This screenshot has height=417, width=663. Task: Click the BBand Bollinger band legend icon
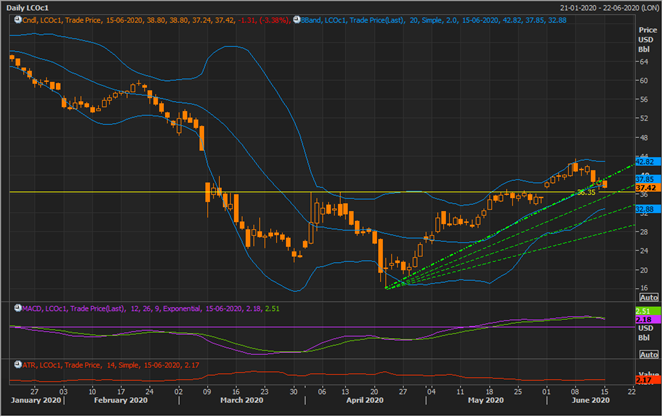pyautogui.click(x=296, y=19)
